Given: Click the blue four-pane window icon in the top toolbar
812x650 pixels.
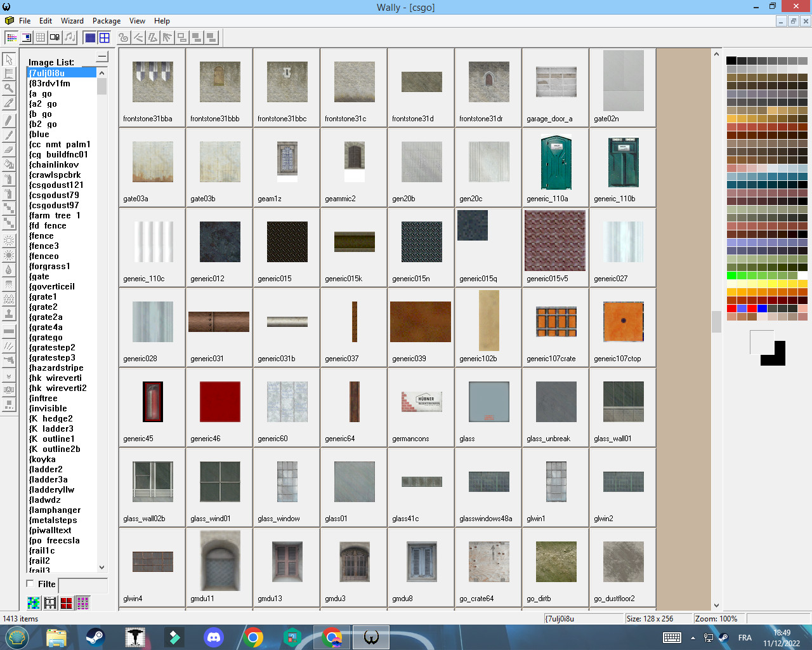Looking at the screenshot, I should click(105, 37).
